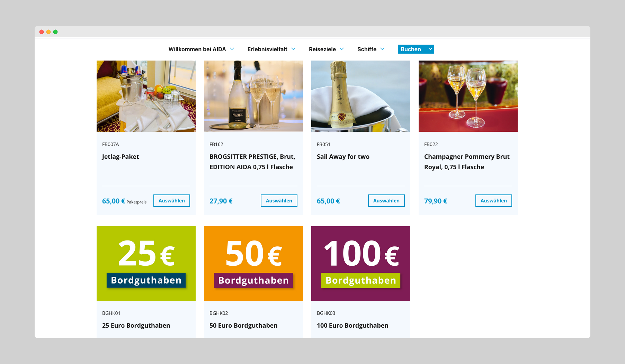Expand the Willkommen bei AIDA chevron

tap(232, 49)
